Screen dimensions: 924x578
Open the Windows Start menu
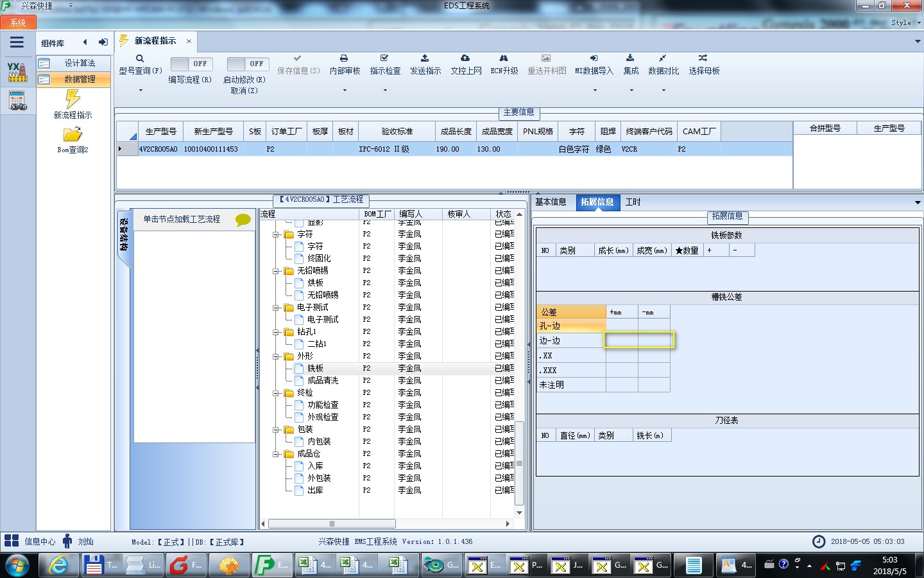tap(17, 566)
